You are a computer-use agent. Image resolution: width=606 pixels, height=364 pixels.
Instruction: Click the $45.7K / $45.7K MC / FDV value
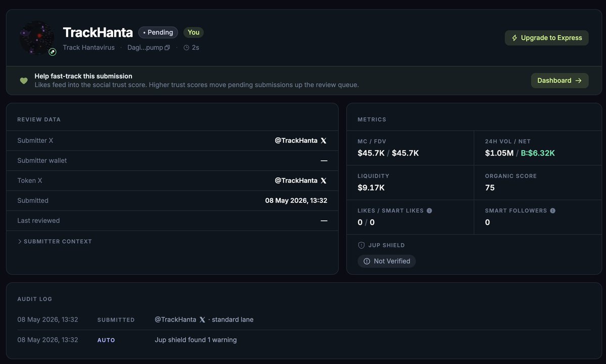[388, 153]
